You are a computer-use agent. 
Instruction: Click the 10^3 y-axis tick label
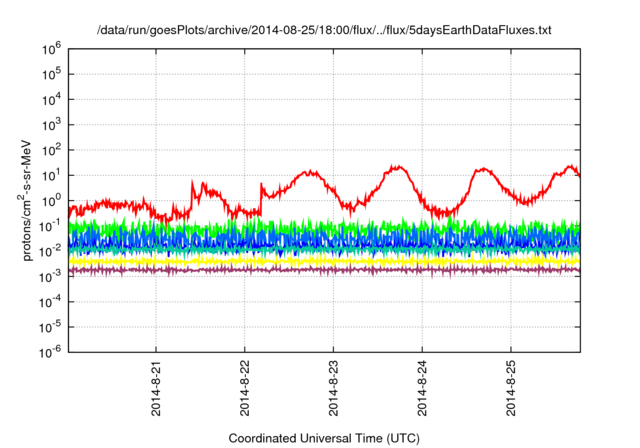pos(51,125)
